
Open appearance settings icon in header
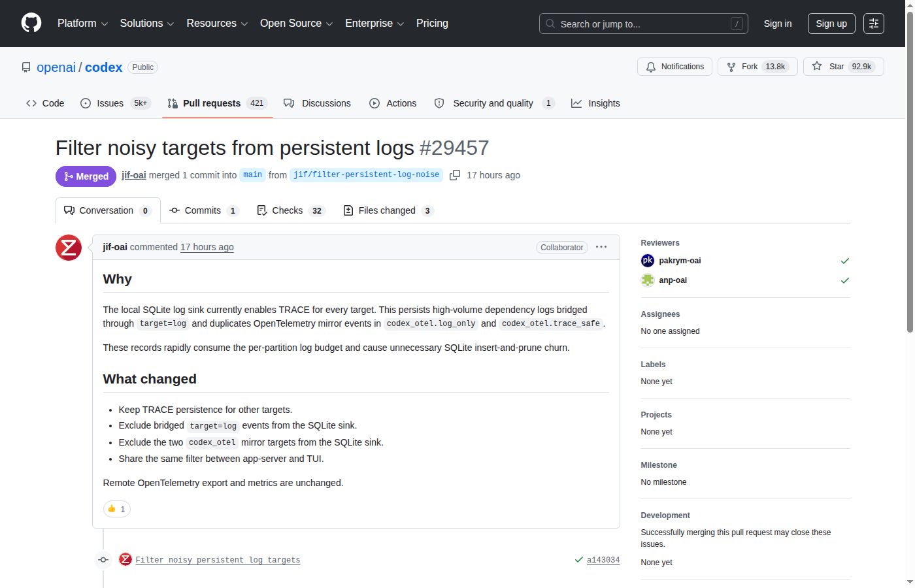(873, 24)
